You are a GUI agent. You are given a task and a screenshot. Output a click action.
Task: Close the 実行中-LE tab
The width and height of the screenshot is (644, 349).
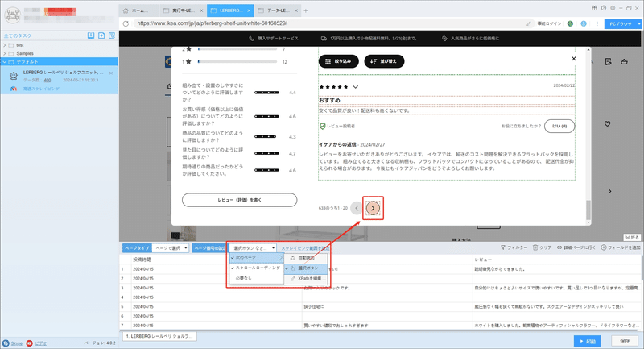click(201, 10)
